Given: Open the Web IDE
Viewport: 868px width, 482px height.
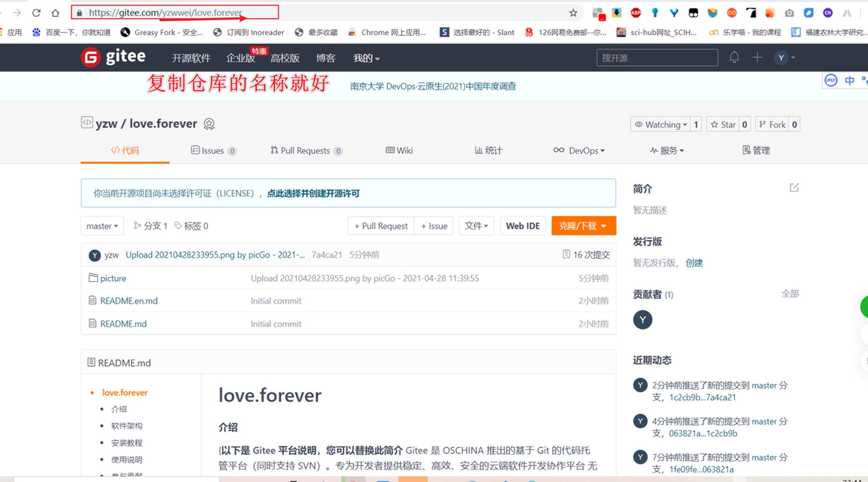Looking at the screenshot, I should pos(523,226).
